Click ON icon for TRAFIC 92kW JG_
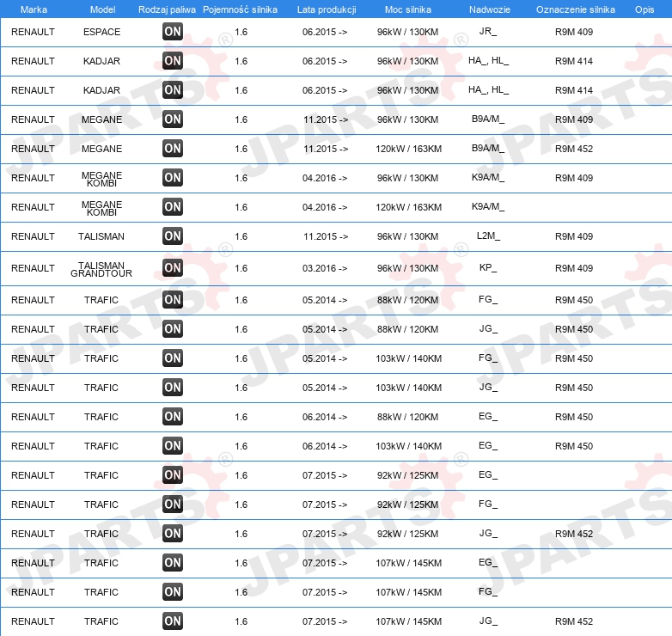Image resolution: width=672 pixels, height=636 pixels. (173, 533)
